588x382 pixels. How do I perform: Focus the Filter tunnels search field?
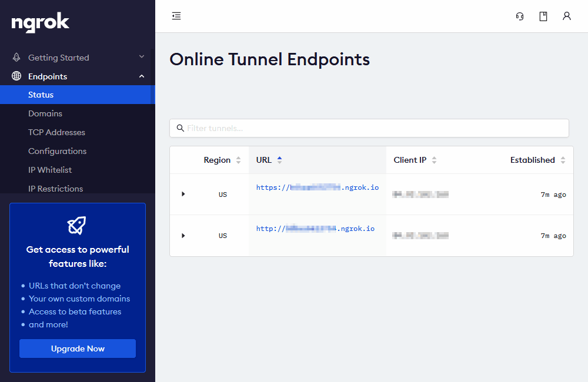(369, 128)
